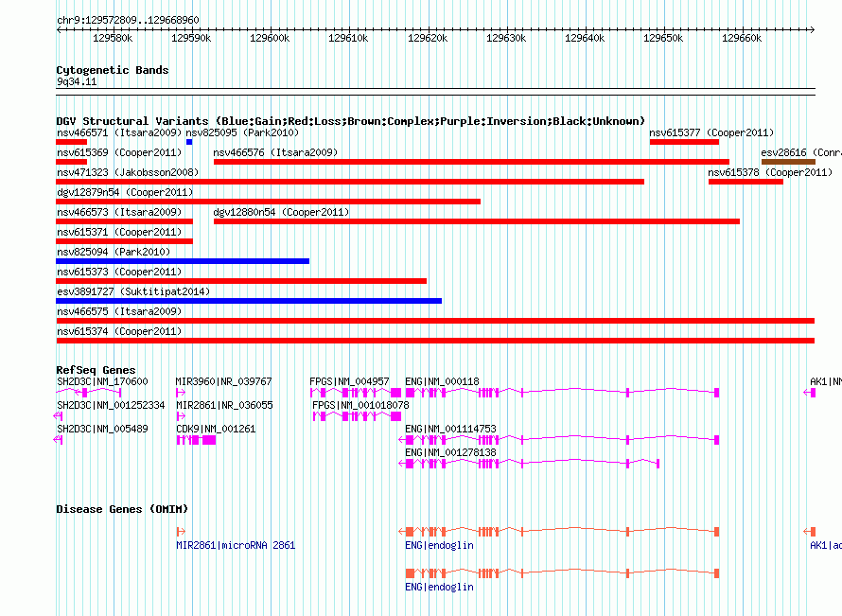Click the red loss bar under nsv615374
842x616 pixels.
435,341
